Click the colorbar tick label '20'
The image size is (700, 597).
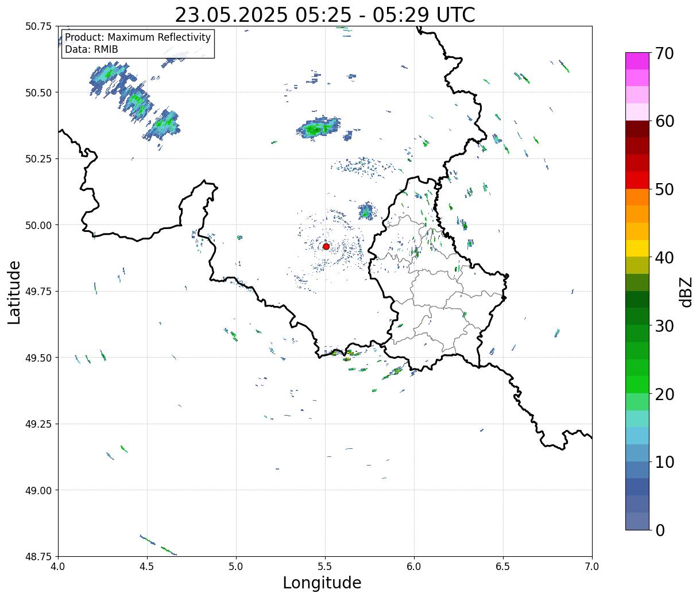(x=664, y=394)
